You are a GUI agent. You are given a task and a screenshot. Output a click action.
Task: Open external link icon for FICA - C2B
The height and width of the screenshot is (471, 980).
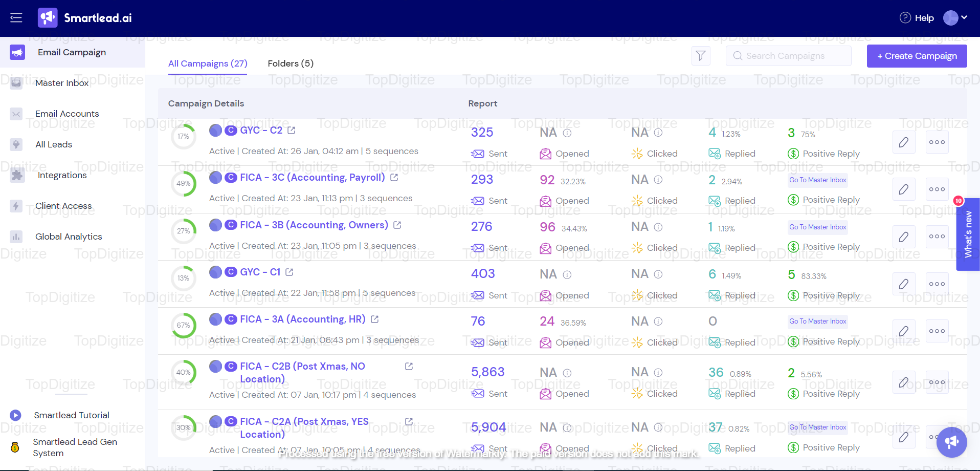pyautogui.click(x=409, y=367)
